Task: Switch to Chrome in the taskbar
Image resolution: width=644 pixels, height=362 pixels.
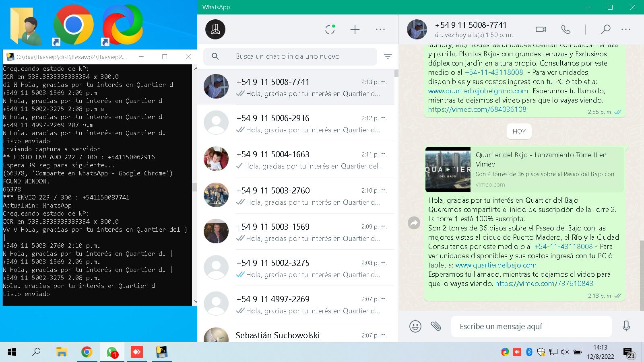Action: 87,352
